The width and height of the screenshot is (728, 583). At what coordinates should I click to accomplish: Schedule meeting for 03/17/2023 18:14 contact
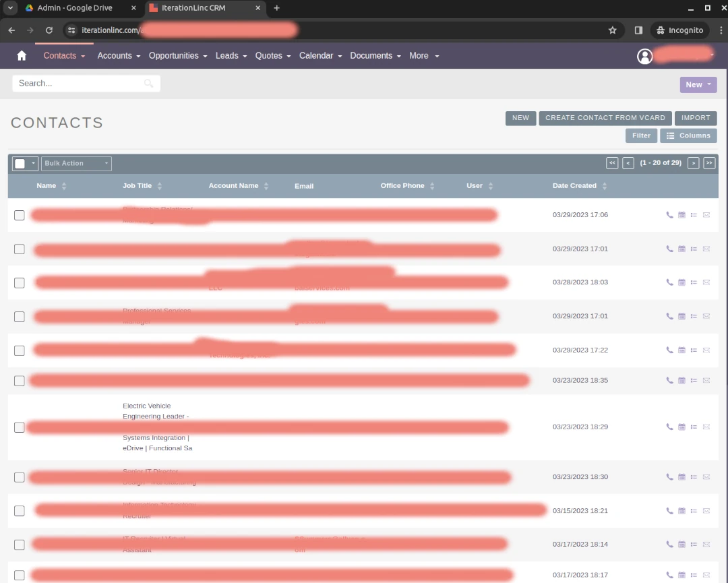[x=681, y=544]
